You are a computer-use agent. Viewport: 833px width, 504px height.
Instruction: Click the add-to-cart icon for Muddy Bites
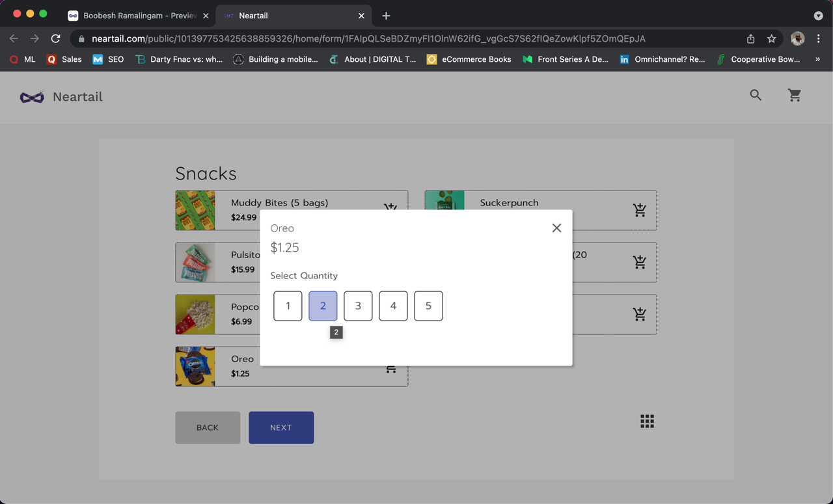click(391, 207)
